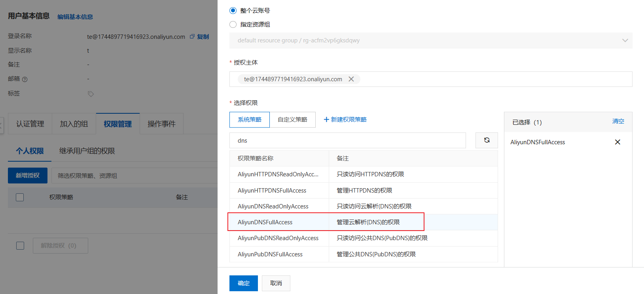Screen dimensions: 644x294
Task: Switch to 个人权限 sub-tab
Action: pyautogui.click(x=30, y=151)
